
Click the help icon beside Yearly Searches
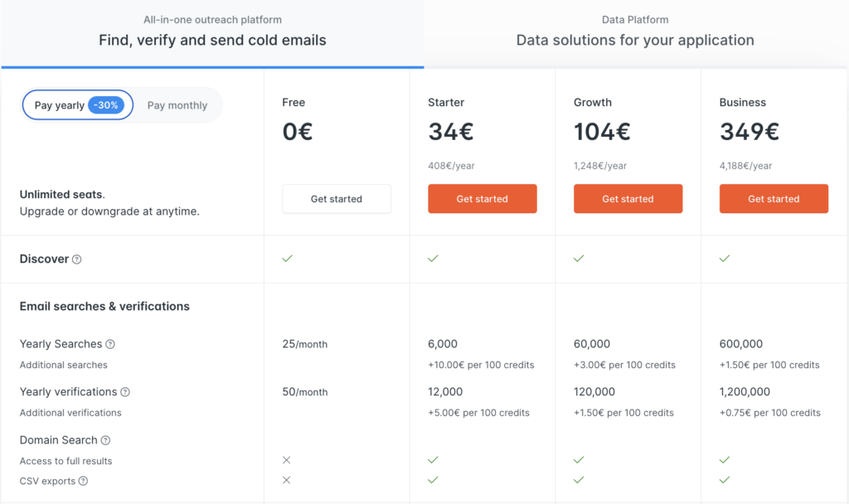(110, 344)
